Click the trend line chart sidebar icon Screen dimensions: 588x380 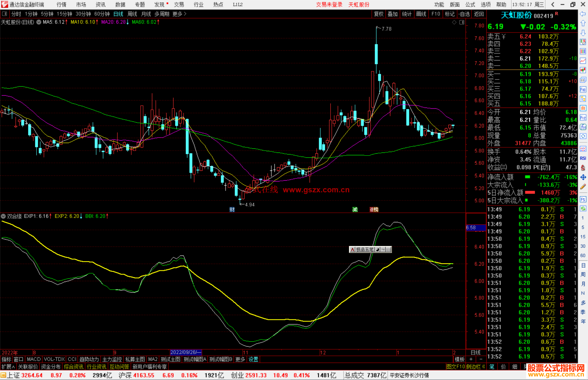(x=583, y=60)
